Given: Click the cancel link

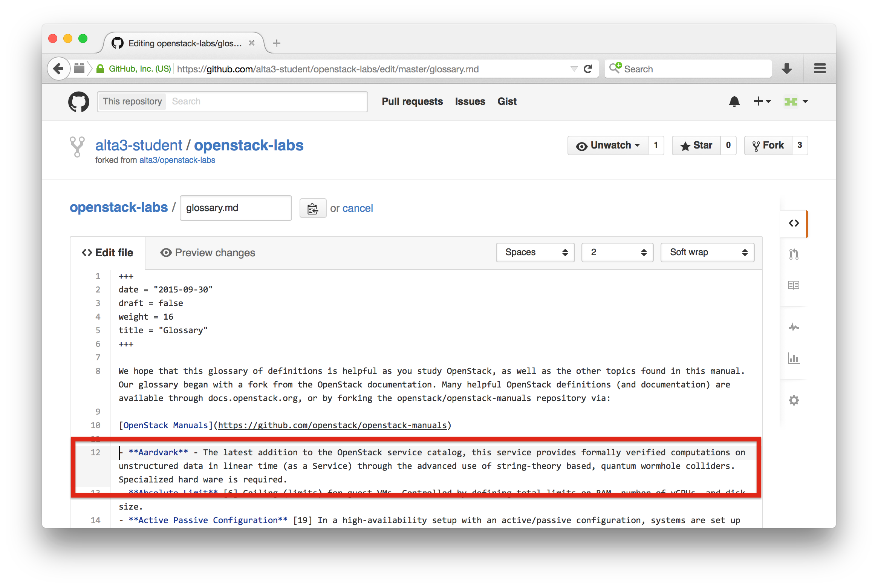Looking at the screenshot, I should coord(357,208).
